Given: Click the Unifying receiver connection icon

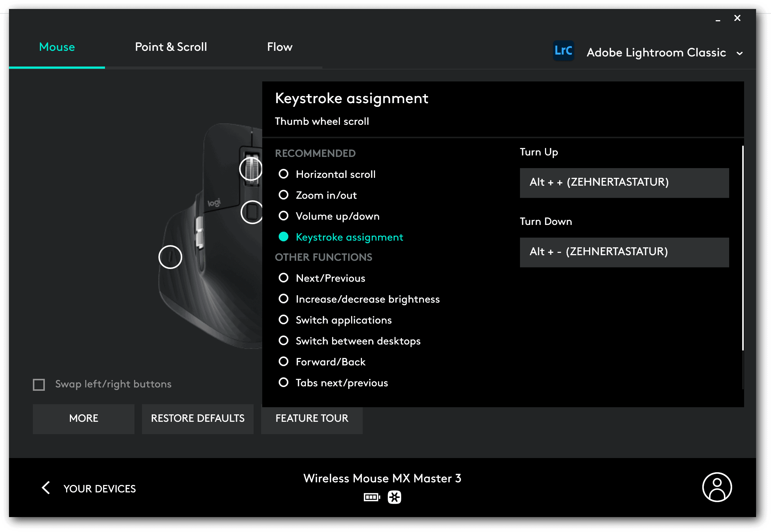Looking at the screenshot, I should point(394,497).
